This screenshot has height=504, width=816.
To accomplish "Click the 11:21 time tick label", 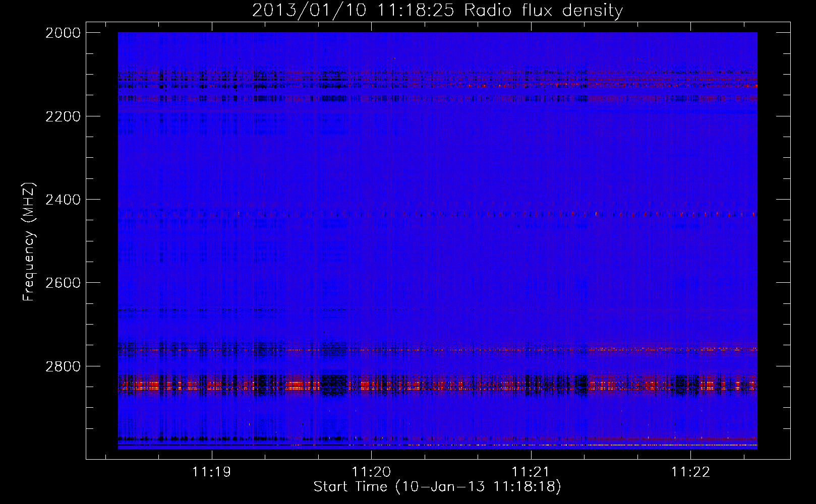I will (x=531, y=472).
